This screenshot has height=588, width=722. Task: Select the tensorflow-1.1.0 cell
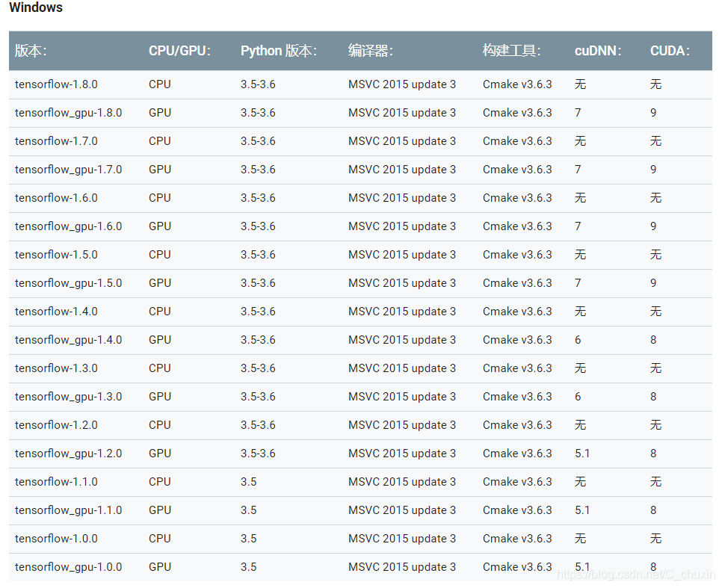point(56,482)
